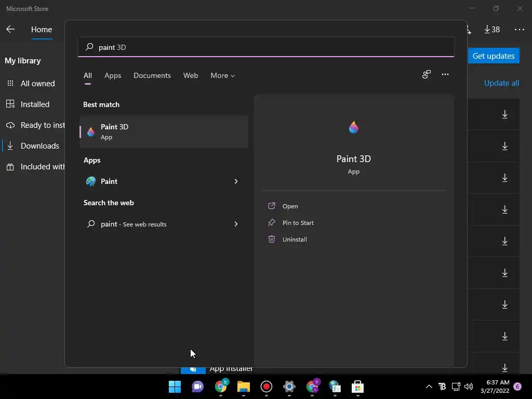The height and width of the screenshot is (399, 532).
Task: Click the trash icon beside Uninstall
Action: [x=271, y=239]
